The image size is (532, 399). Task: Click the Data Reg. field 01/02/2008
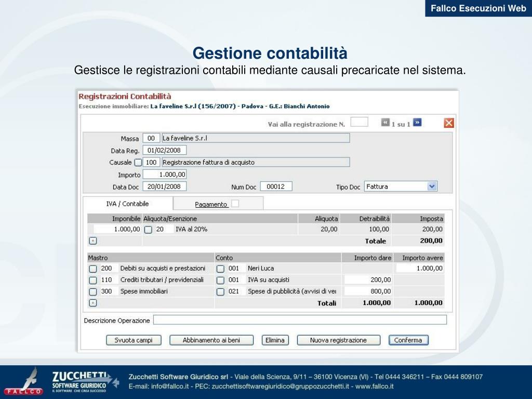[x=165, y=150]
